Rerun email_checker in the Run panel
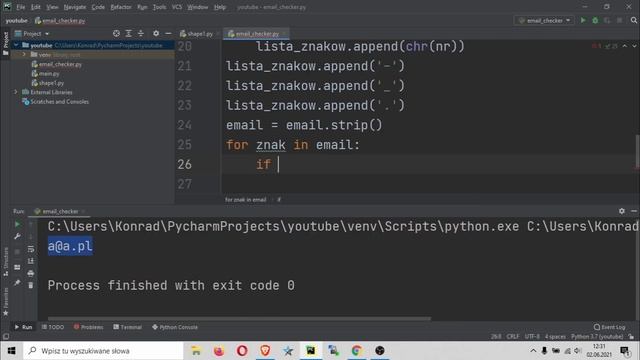Image resolution: width=640 pixels, height=360 pixels. point(17,224)
